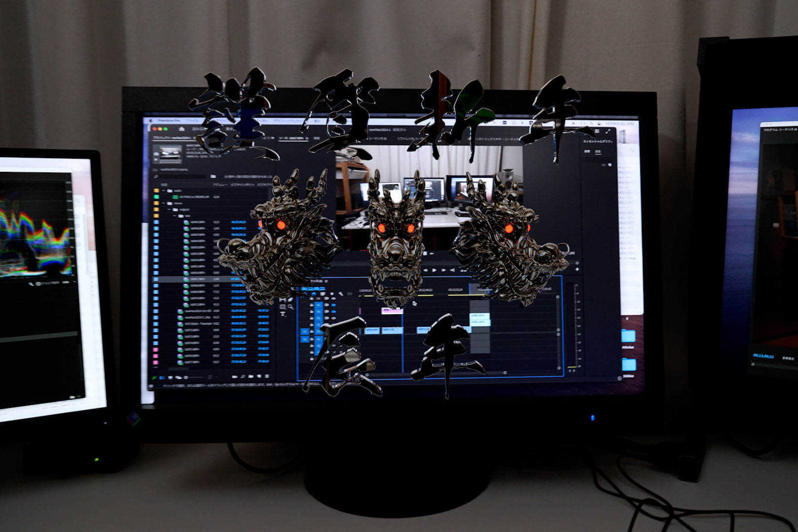Open the lower folder on the Mac desktop
The image size is (798, 532).
pos(629,365)
